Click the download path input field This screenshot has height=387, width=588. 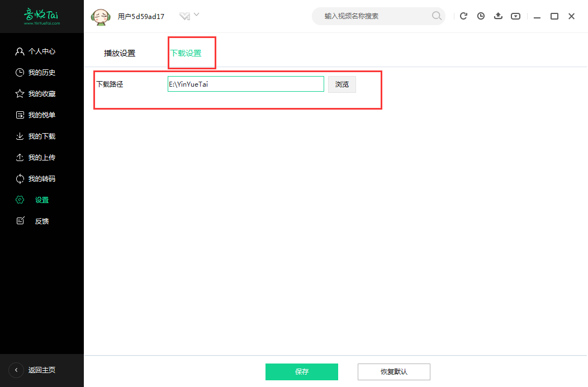pos(245,83)
